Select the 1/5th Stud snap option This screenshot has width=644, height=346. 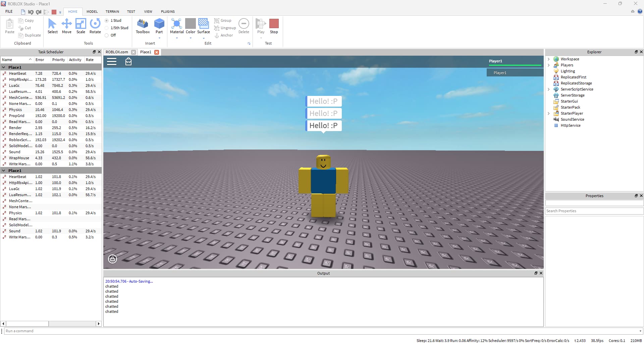pos(107,28)
